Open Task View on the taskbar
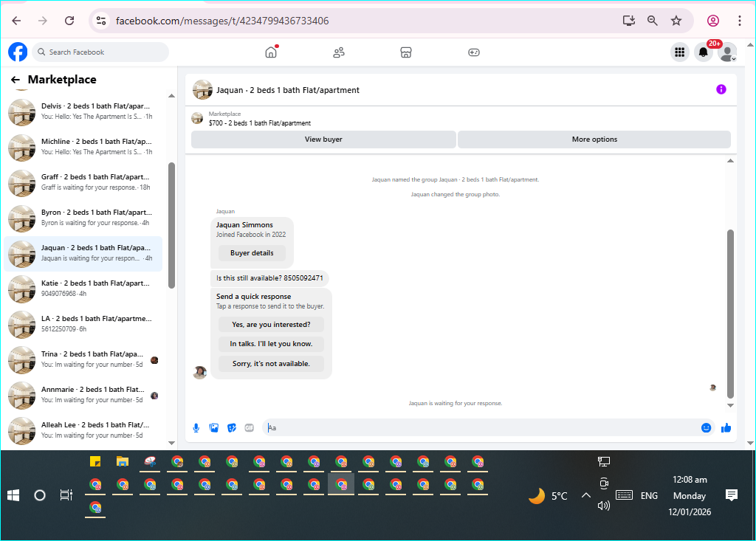Screen dimensions: 756x541 point(66,495)
